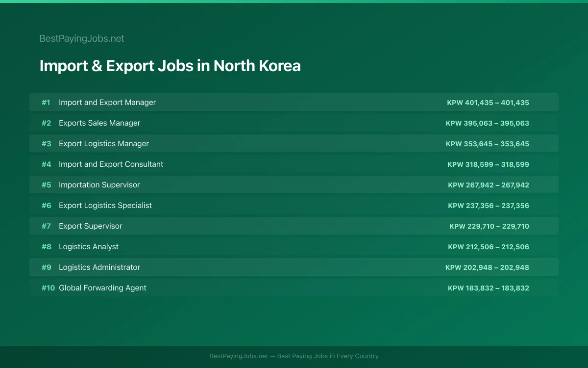Viewport: 588px width, 368px height.
Task: Select the Logistics Analyst job title
Action: [89, 247]
